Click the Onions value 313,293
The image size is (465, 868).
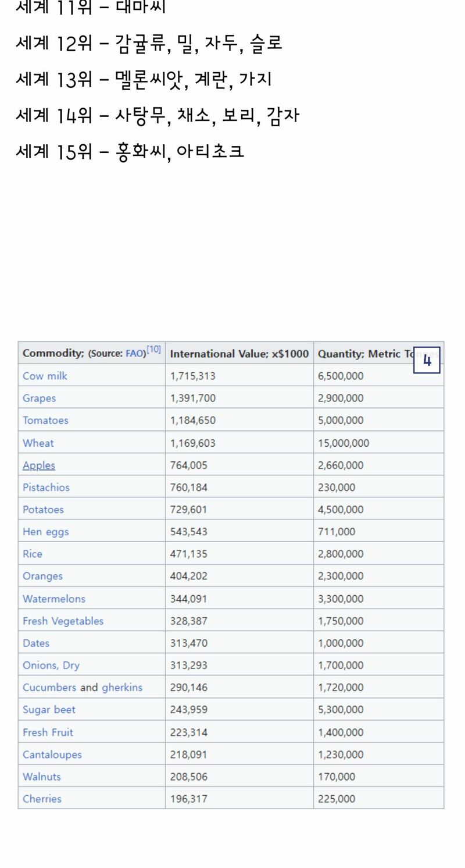tap(189, 665)
